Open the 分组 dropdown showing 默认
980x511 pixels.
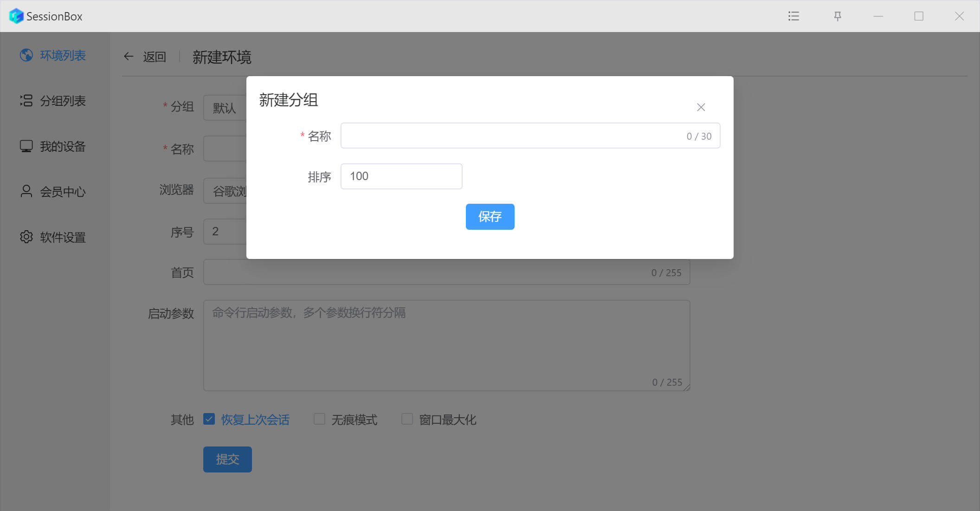coord(225,108)
